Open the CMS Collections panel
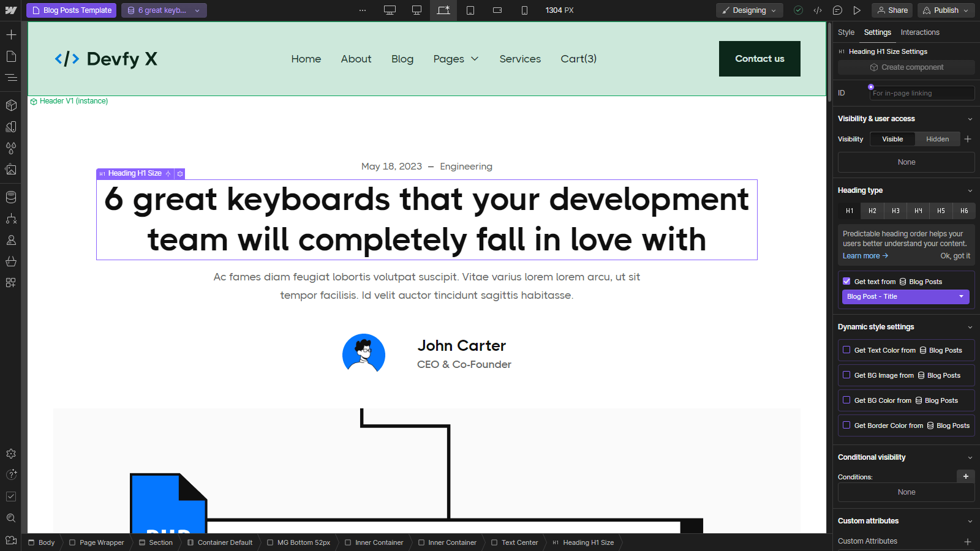Screen dimensions: 980x551 coord(11,197)
